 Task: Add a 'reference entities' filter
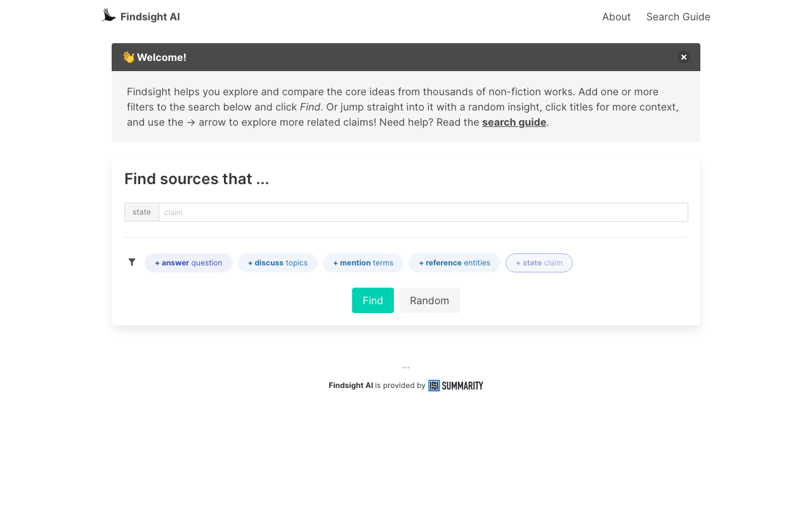pos(454,263)
